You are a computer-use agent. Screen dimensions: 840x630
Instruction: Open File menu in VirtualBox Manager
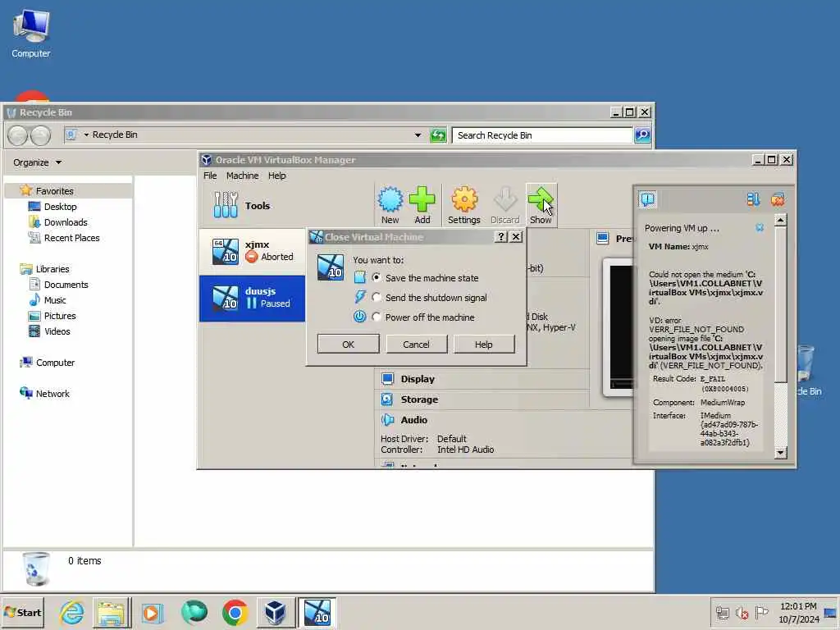tap(210, 176)
